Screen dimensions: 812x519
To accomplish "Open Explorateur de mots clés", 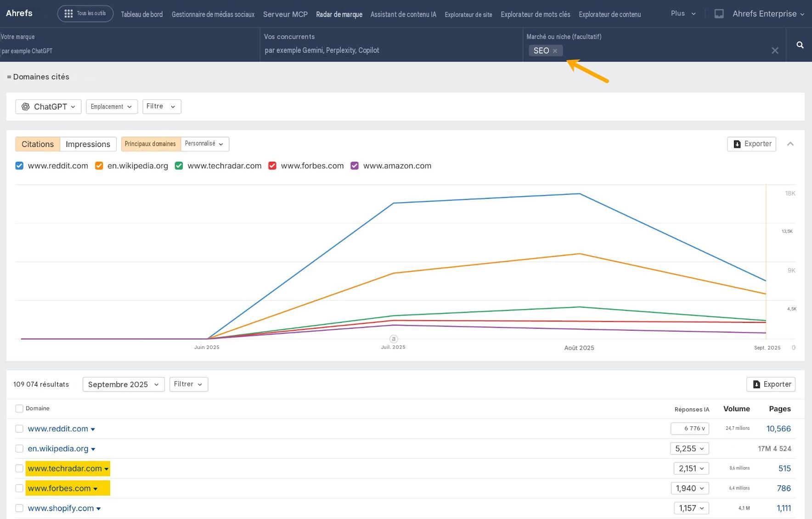I will tap(536, 14).
